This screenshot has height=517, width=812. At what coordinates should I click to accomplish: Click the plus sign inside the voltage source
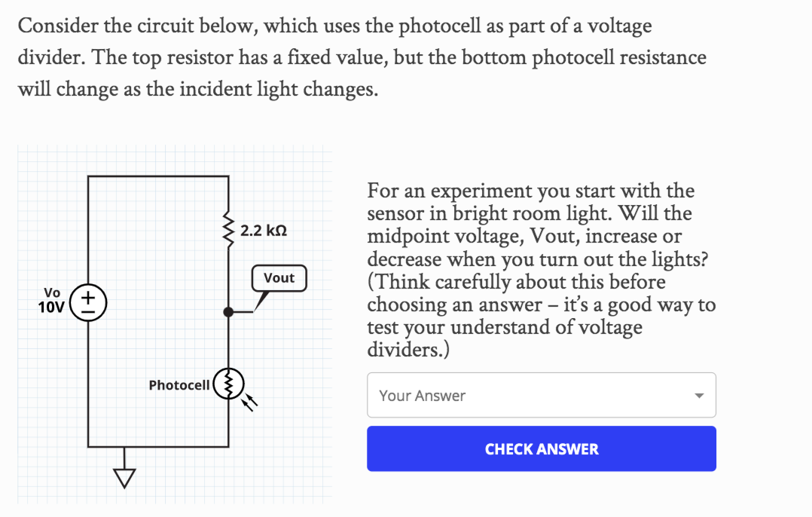click(x=87, y=296)
